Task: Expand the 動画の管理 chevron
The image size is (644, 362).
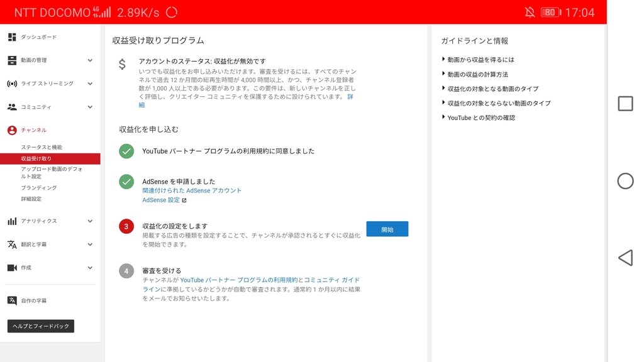Action: point(90,60)
